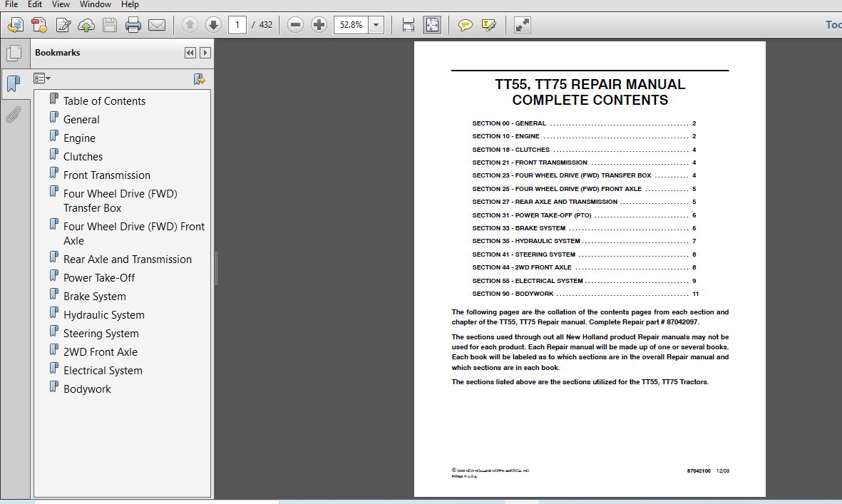The height and width of the screenshot is (504, 842).
Task: Click the Save floppy disk icon
Action: tap(110, 25)
